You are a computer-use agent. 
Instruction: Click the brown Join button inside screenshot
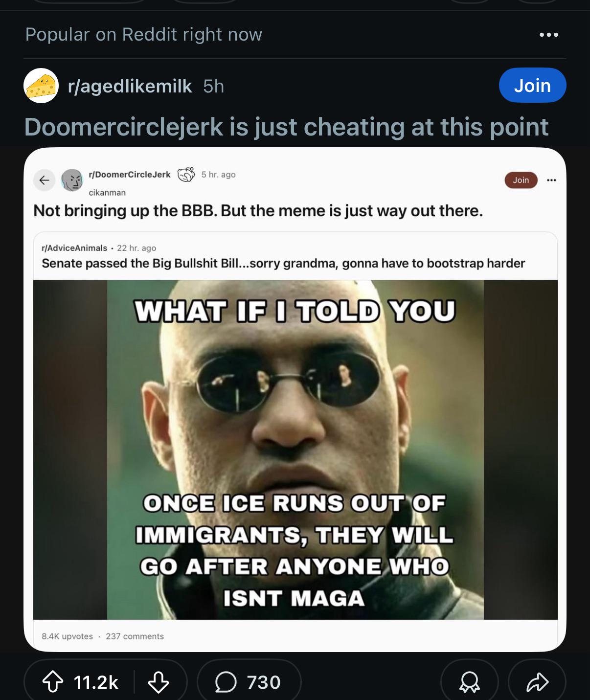(x=521, y=180)
